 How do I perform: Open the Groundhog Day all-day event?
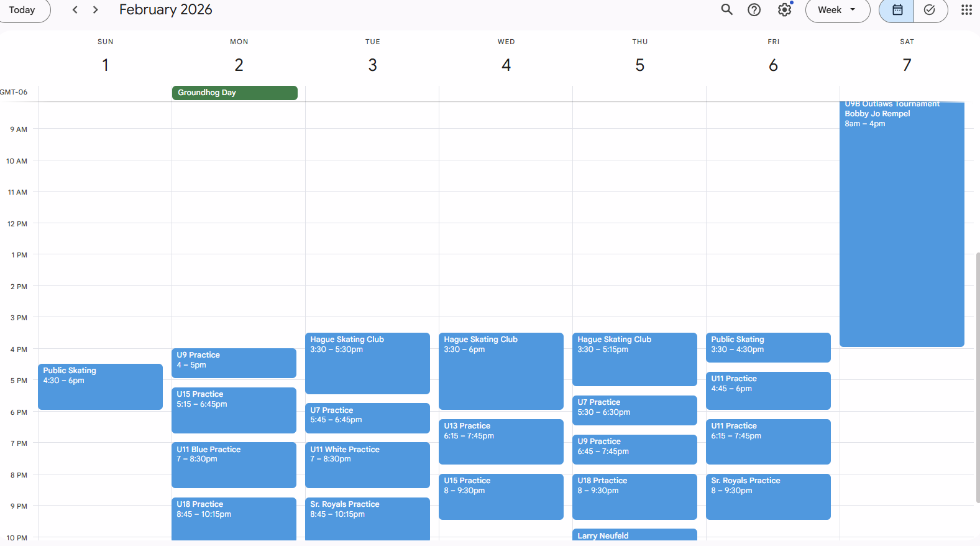[x=235, y=93]
